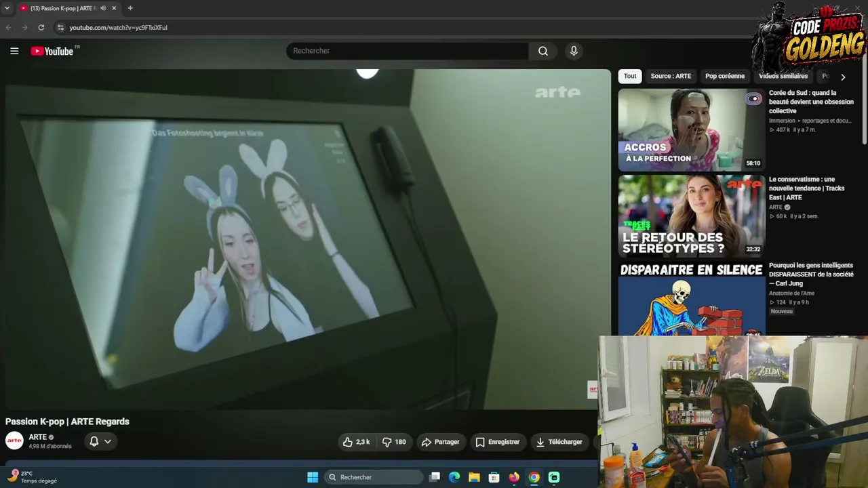868x488 pixels.
Task: Start voice search with the microphone icon
Action: 574,51
